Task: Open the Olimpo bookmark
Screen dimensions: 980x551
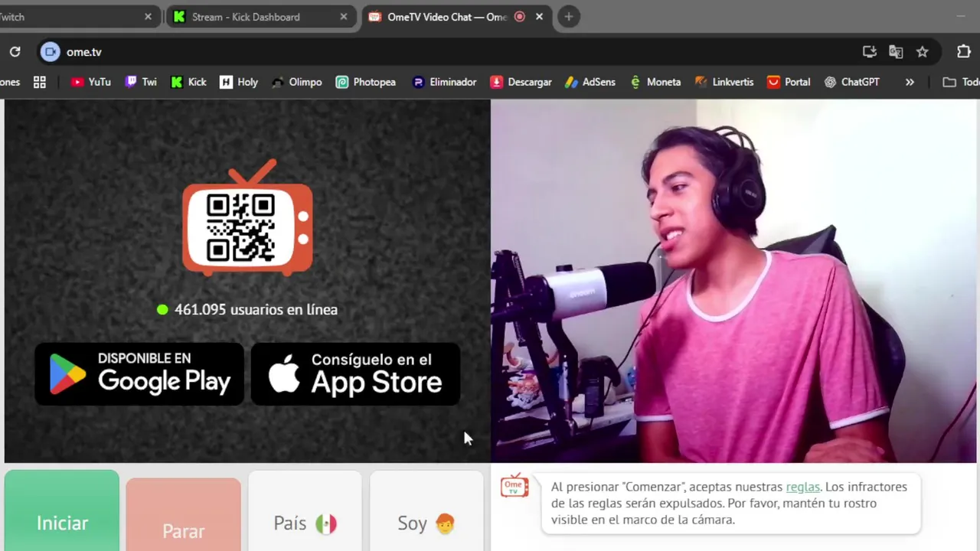Action: (296, 82)
